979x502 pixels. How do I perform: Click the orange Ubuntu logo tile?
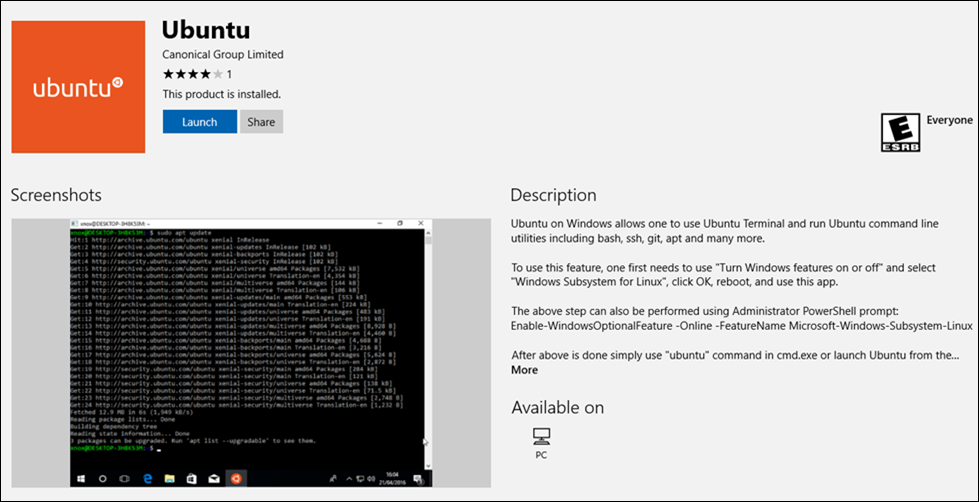pos(78,87)
